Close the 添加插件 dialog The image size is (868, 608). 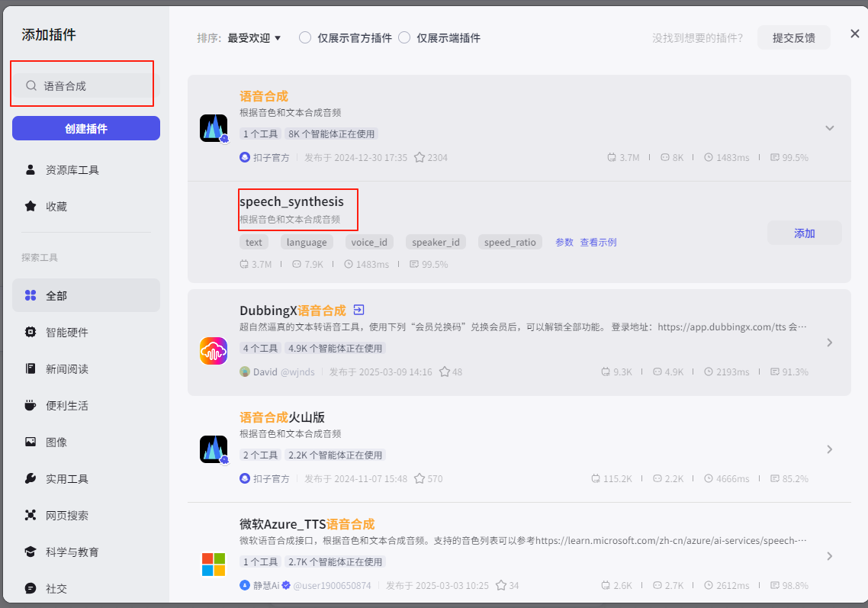pyautogui.click(x=855, y=34)
